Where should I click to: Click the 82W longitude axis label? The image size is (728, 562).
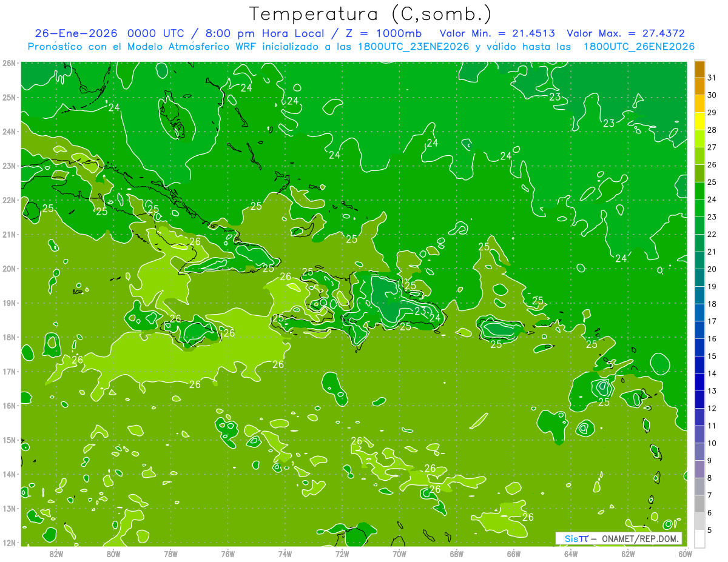point(56,554)
